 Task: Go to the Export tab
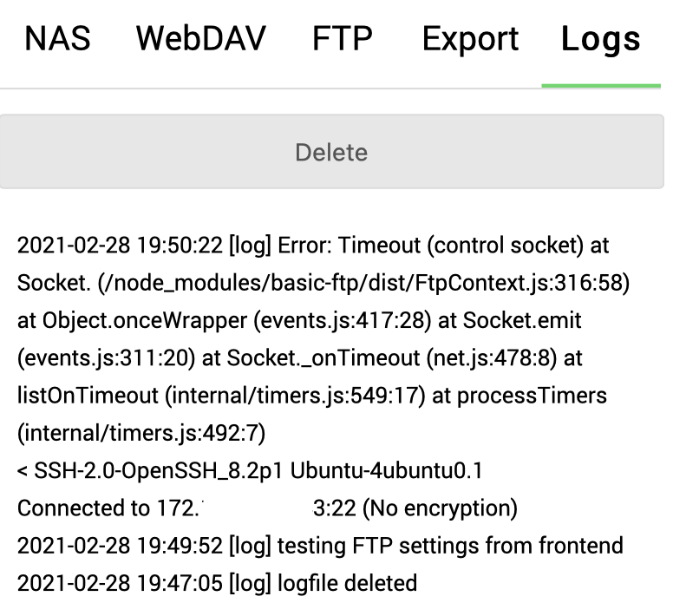click(470, 39)
